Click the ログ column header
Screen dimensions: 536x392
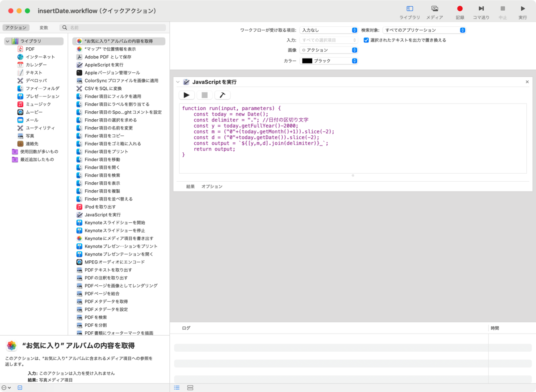(186, 328)
